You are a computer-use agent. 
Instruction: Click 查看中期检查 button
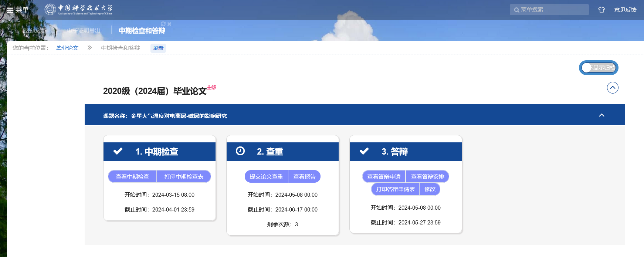(x=132, y=177)
